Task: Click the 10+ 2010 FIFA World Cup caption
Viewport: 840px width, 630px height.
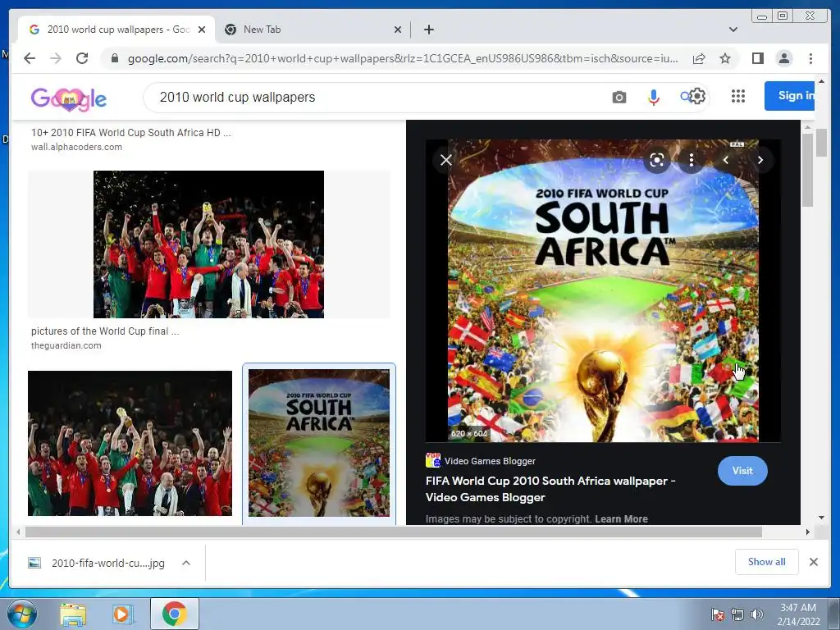Action: pyautogui.click(x=130, y=132)
